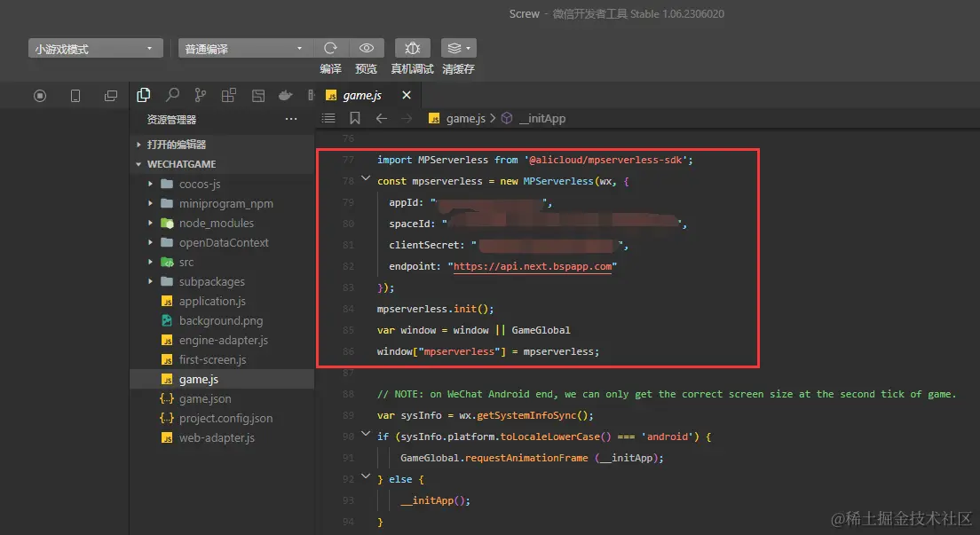Open the mini-game mode dropdown
Screen dimensions: 980x535
click(96, 49)
